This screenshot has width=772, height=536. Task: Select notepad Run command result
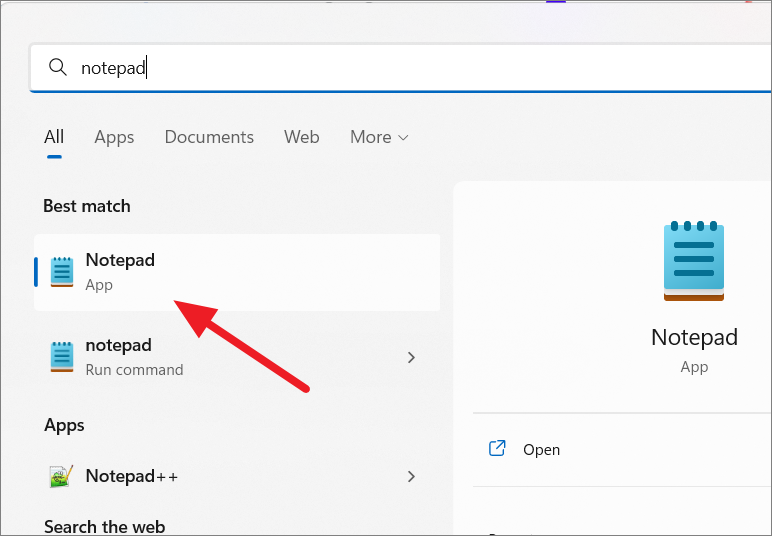237,357
